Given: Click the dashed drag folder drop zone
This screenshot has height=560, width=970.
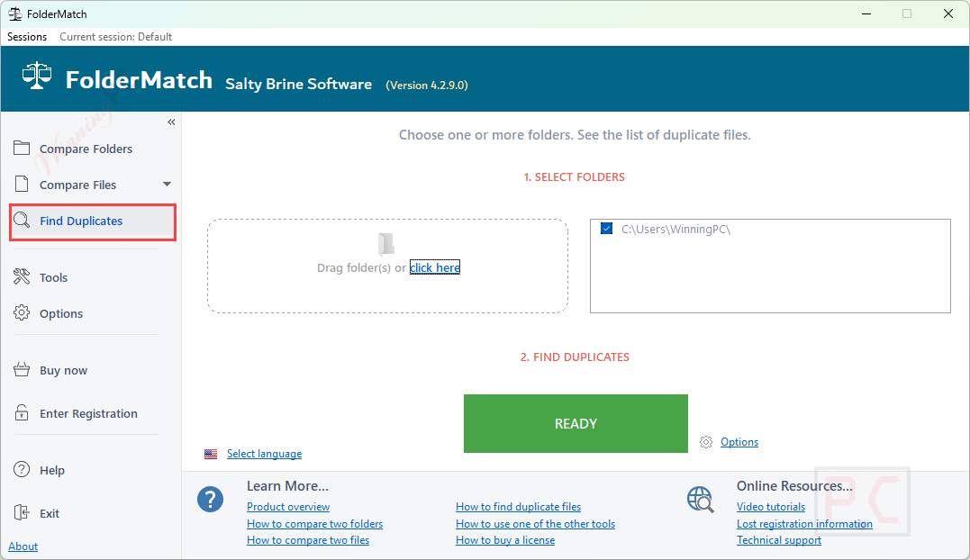Looking at the screenshot, I should coord(388,266).
